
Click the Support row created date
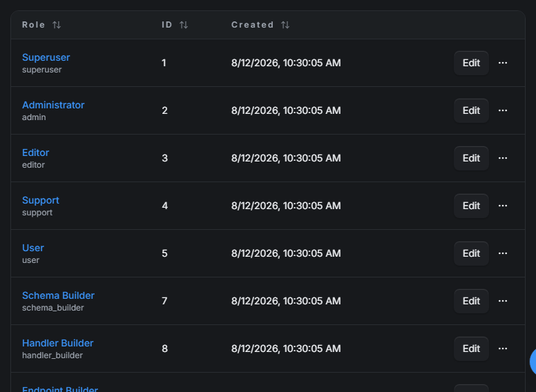pos(286,206)
